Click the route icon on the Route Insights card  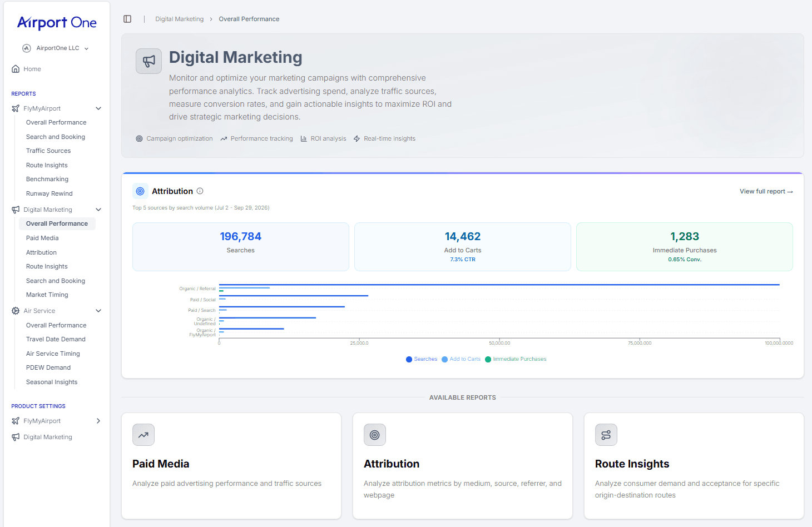tap(606, 435)
